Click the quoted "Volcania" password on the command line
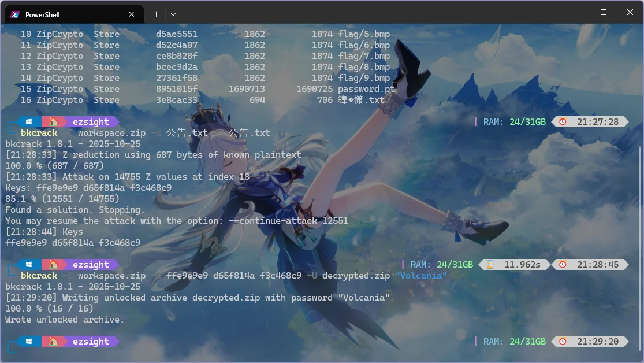 421,276
